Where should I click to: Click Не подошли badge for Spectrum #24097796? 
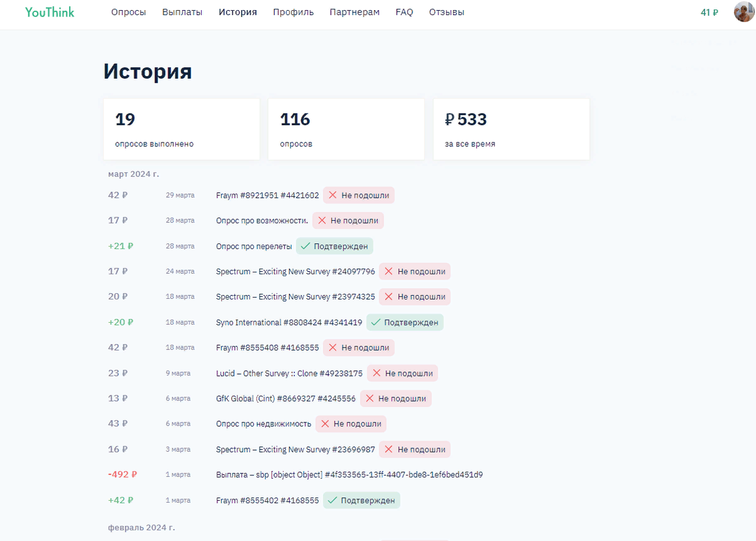point(415,272)
